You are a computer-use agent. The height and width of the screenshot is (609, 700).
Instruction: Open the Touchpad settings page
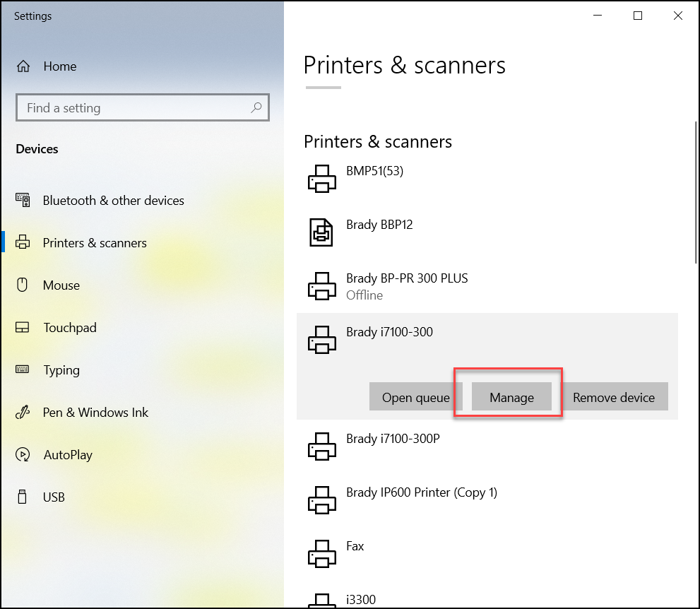(x=69, y=328)
